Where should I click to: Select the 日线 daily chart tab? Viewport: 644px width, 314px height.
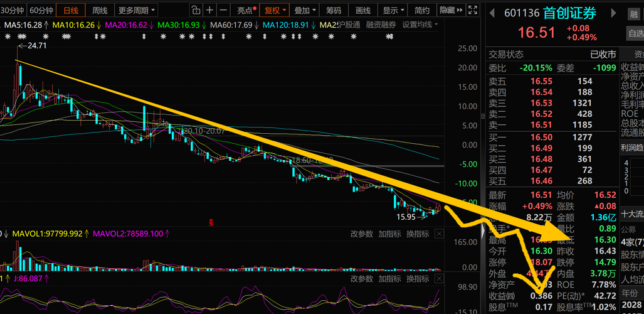point(71,10)
